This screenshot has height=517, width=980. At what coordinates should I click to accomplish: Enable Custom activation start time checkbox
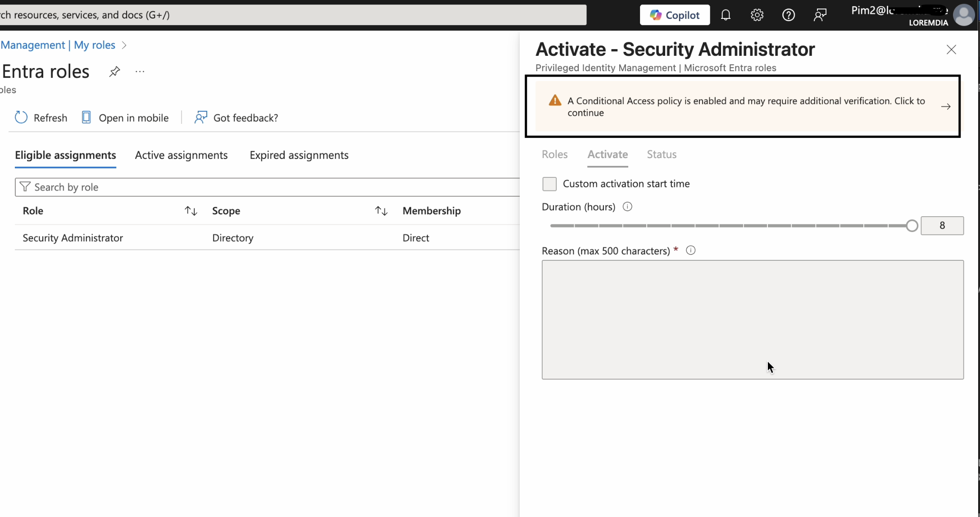(549, 184)
